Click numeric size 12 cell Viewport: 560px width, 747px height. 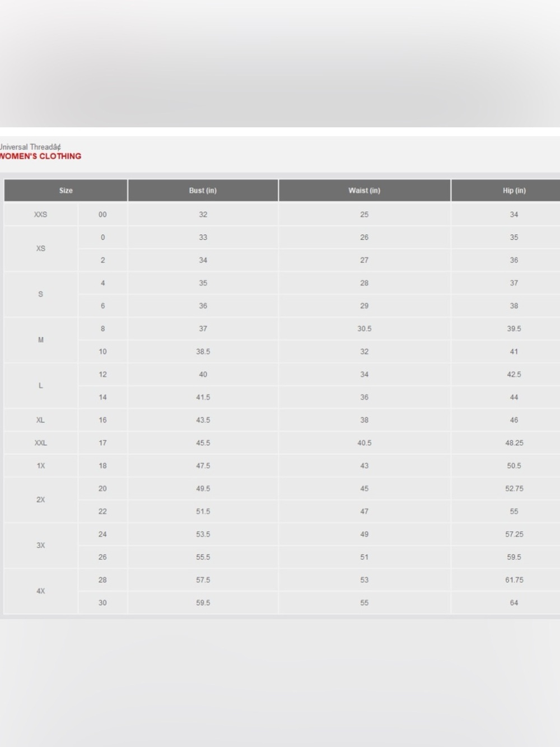102,374
